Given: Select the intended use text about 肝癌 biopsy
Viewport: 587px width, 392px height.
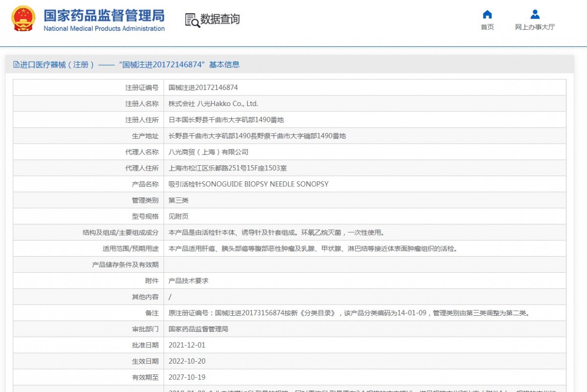Looking at the screenshot, I should click(x=313, y=249).
